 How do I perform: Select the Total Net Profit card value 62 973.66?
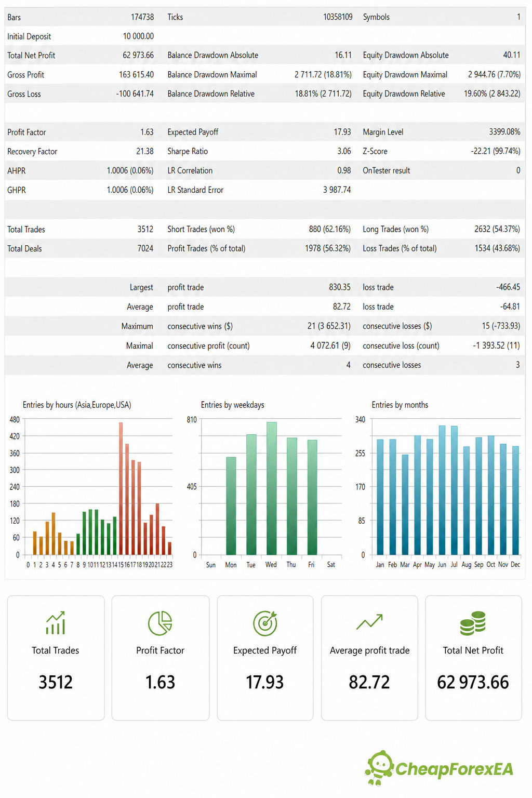(x=473, y=682)
